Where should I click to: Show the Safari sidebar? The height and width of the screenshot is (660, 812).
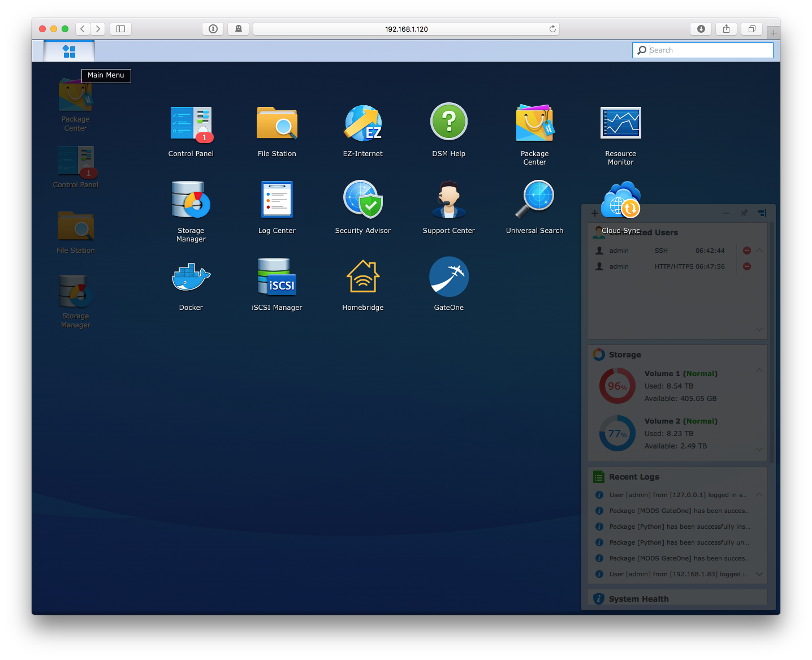click(120, 29)
